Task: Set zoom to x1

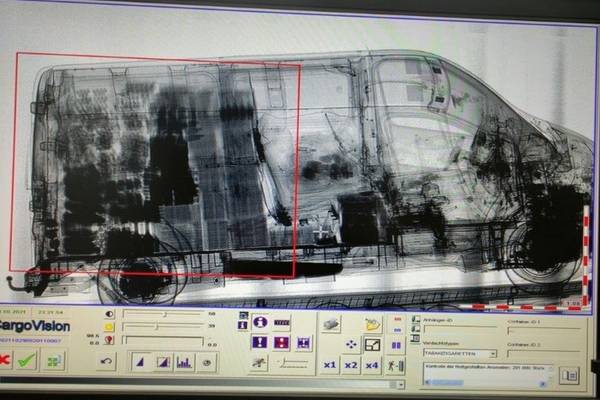Action: pyautogui.click(x=330, y=365)
